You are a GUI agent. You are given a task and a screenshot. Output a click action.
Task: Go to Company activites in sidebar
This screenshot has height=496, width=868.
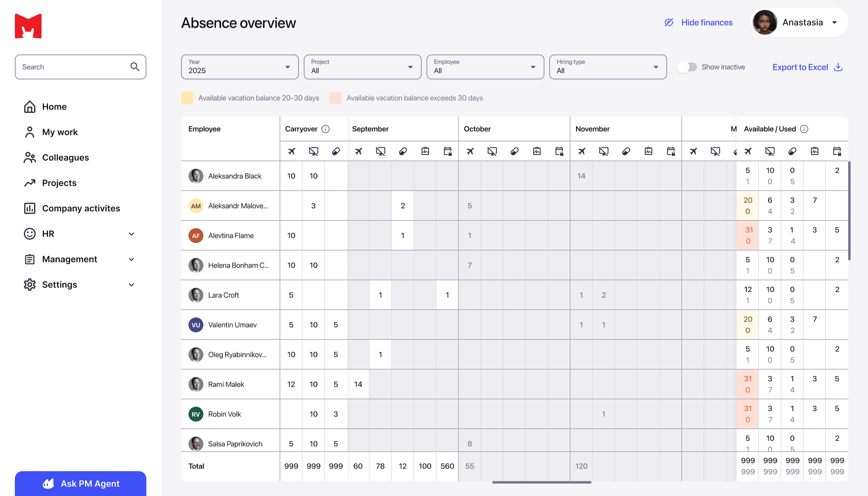(81, 208)
